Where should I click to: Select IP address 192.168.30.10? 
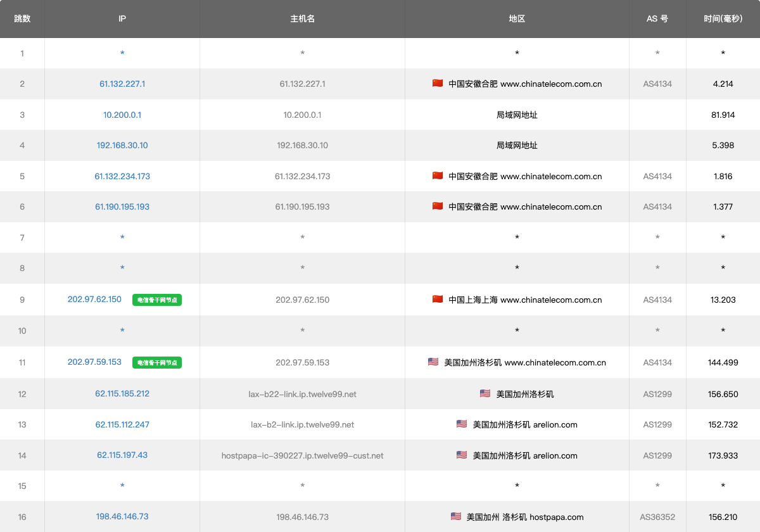[122, 145]
